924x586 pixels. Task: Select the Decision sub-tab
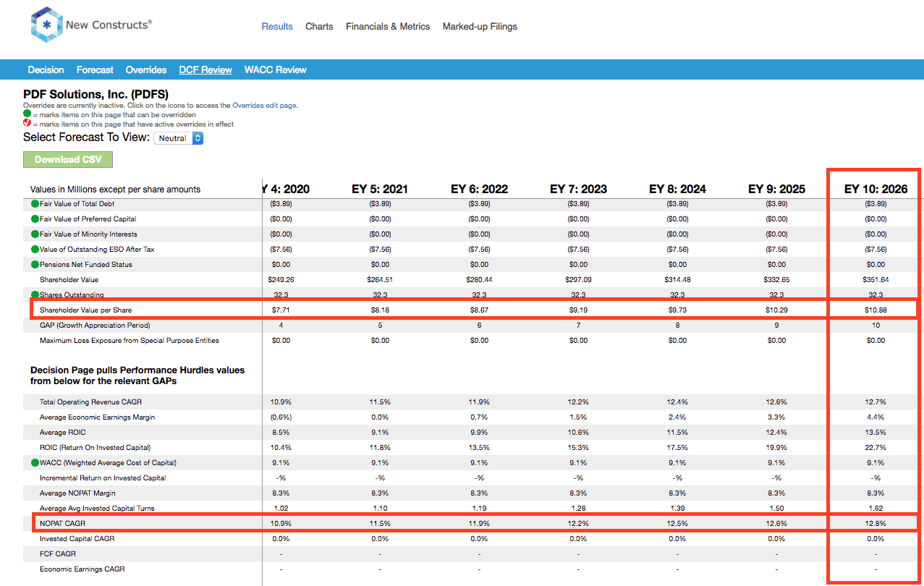click(46, 70)
